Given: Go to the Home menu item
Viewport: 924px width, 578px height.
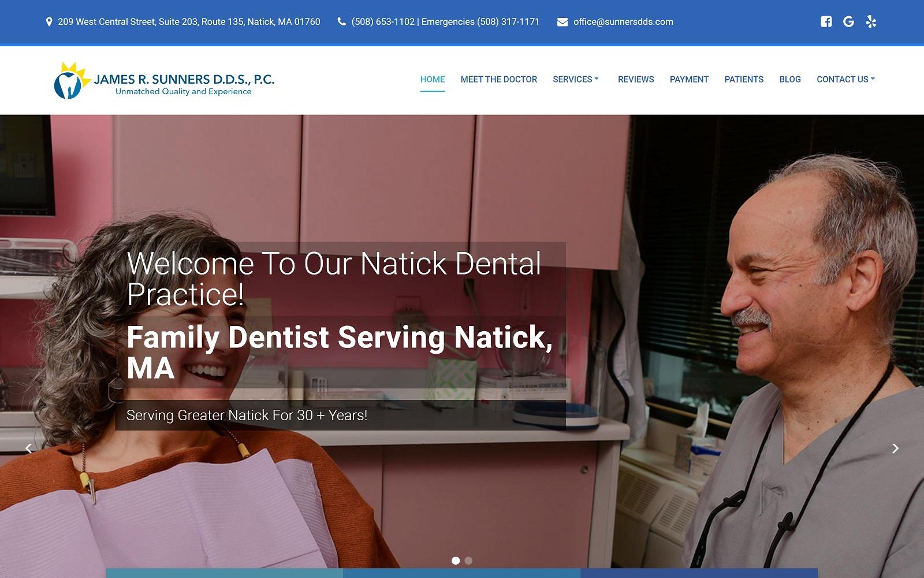Looking at the screenshot, I should [433, 79].
